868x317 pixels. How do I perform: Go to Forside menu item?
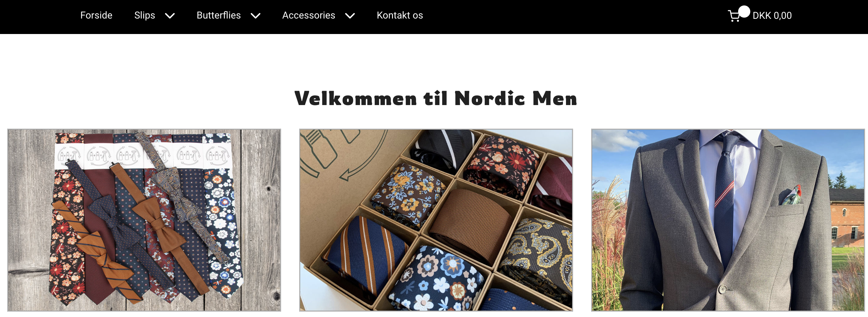pyautogui.click(x=96, y=15)
